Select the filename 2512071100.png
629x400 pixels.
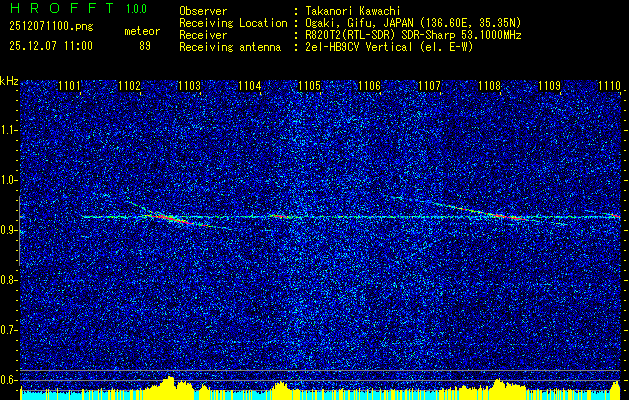click(x=51, y=27)
